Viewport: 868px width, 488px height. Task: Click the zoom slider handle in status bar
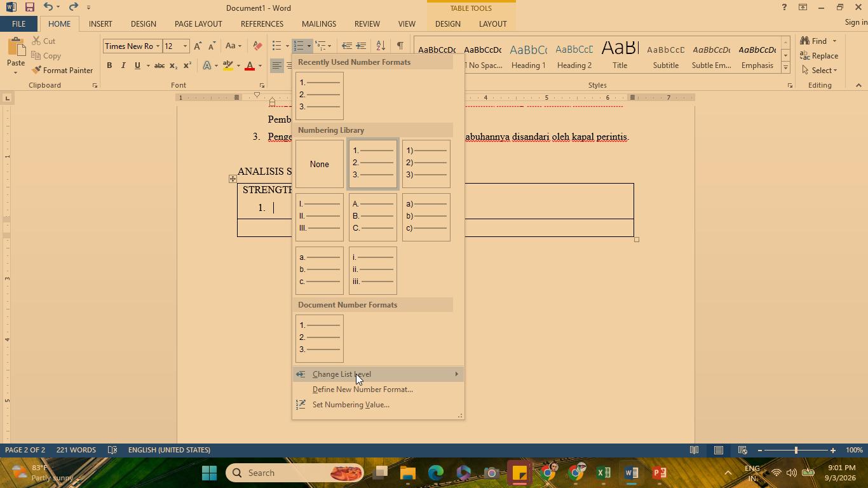pyautogui.click(x=796, y=450)
